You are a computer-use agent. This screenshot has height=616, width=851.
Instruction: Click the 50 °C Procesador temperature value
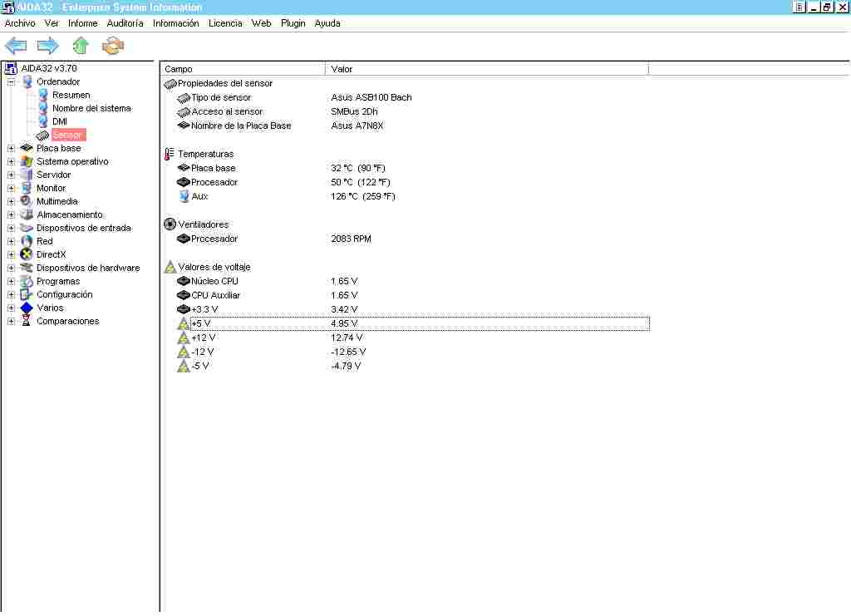pyautogui.click(x=361, y=182)
